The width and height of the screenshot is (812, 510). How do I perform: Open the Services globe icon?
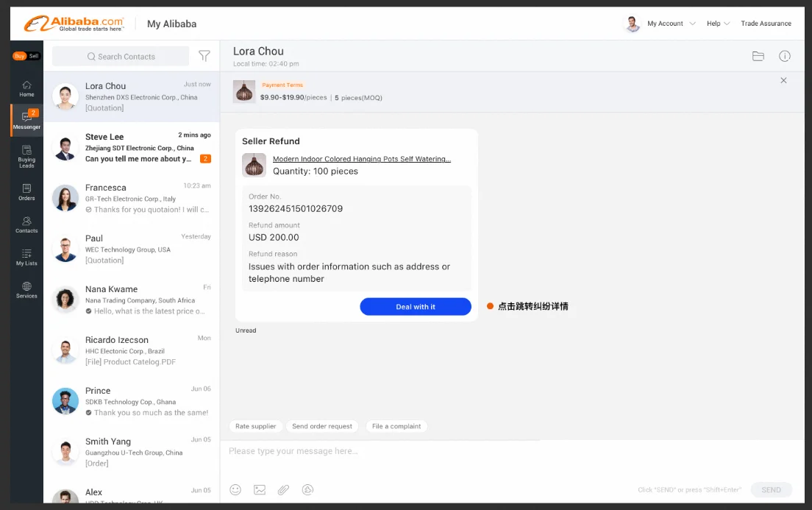click(x=26, y=290)
